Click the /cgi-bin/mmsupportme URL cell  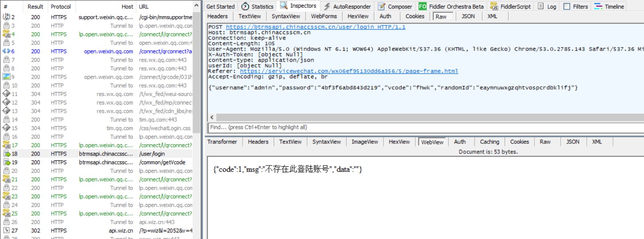pos(165,17)
